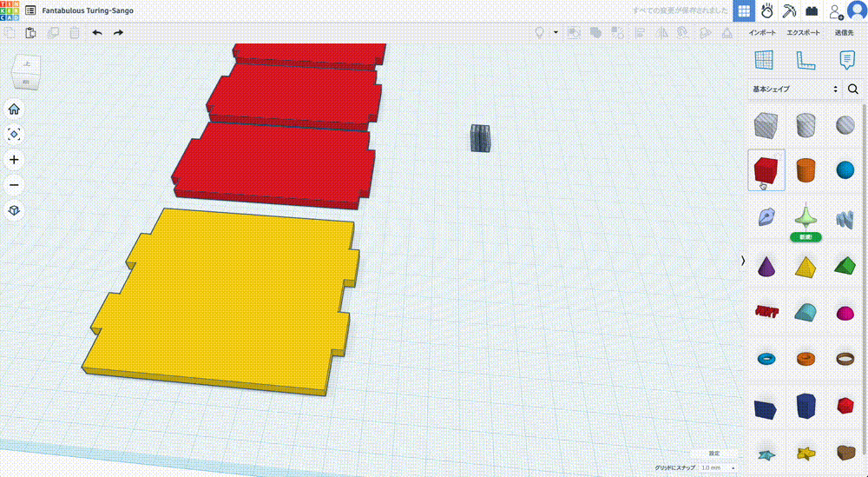Expand the 基本シェイプ shape category dropdown
This screenshot has width=868, height=477.
click(795, 89)
